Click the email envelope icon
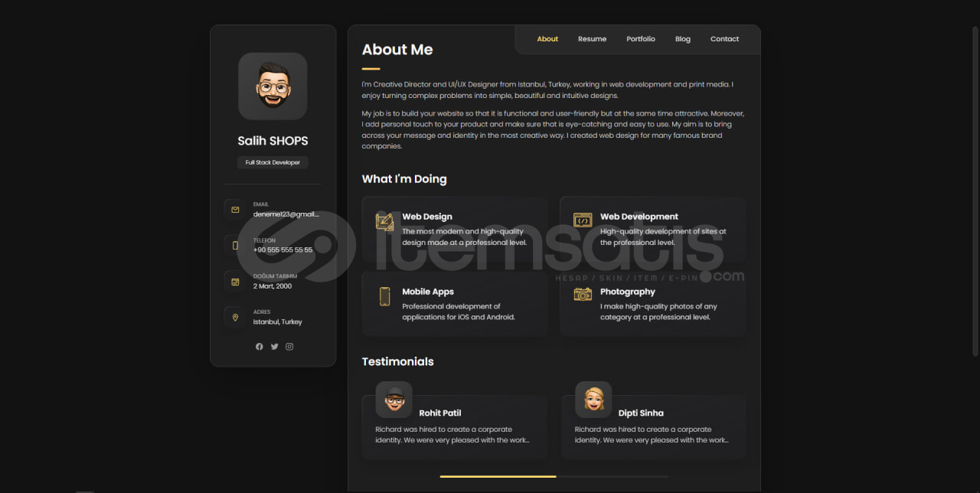The image size is (980, 493). click(x=235, y=210)
